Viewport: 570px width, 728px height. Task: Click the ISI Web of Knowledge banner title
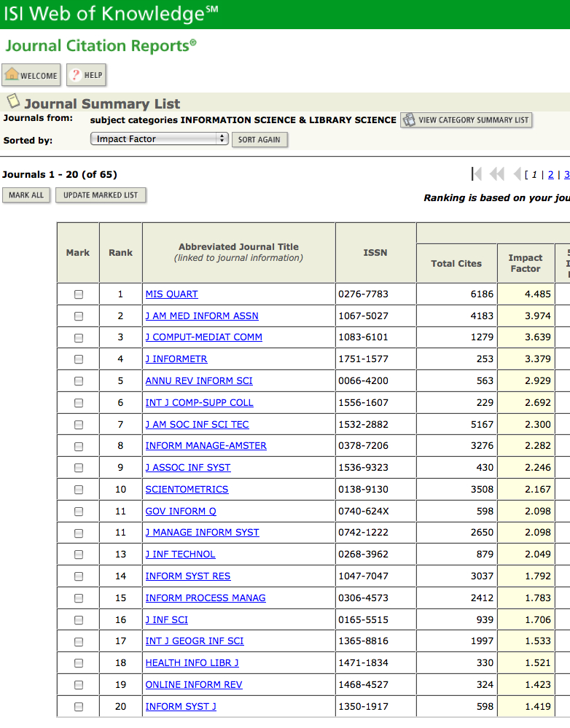point(111,14)
